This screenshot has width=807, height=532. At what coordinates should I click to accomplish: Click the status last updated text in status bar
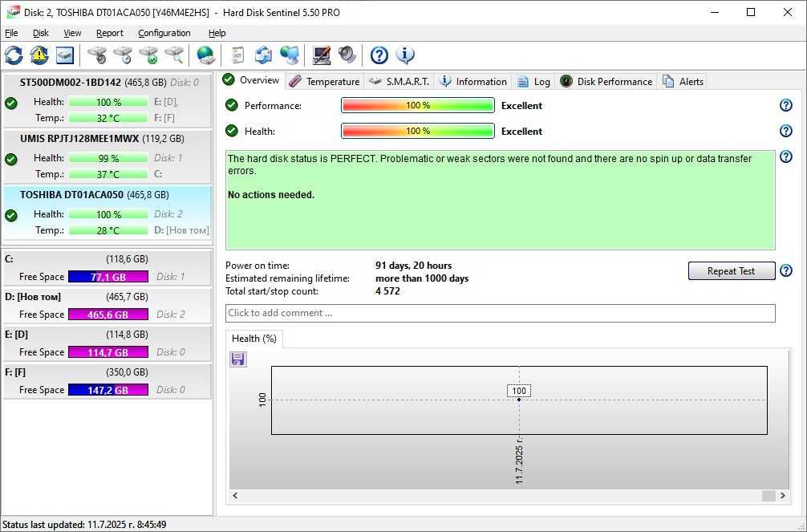(84, 524)
